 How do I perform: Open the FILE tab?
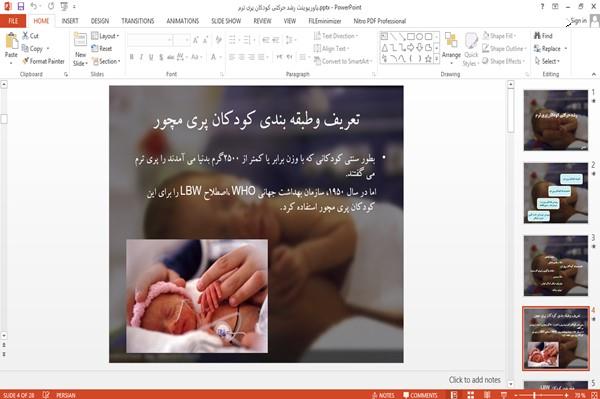click(x=13, y=21)
